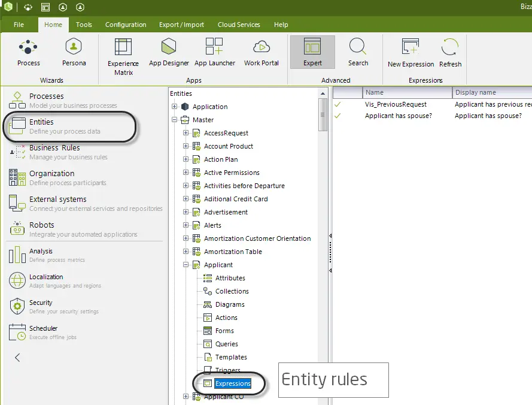The width and height of the screenshot is (532, 405).
Task: Open the Analysis module
Action: click(x=47, y=255)
